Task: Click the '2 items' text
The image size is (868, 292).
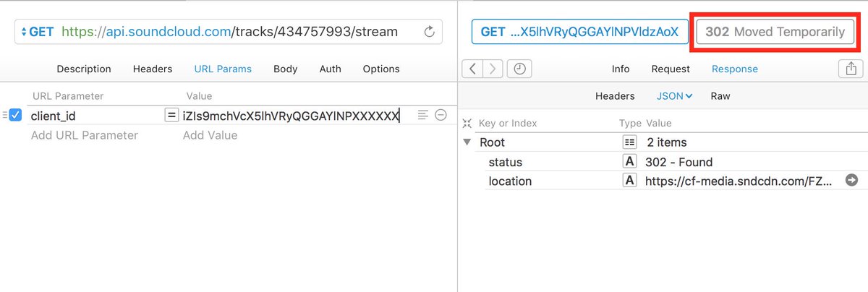Action: point(666,142)
